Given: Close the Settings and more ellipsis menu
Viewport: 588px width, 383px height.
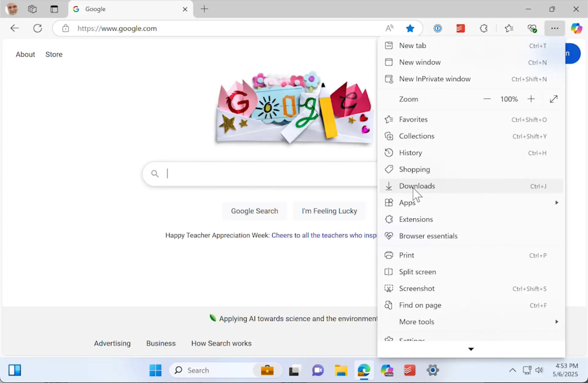Looking at the screenshot, I should click(x=555, y=28).
